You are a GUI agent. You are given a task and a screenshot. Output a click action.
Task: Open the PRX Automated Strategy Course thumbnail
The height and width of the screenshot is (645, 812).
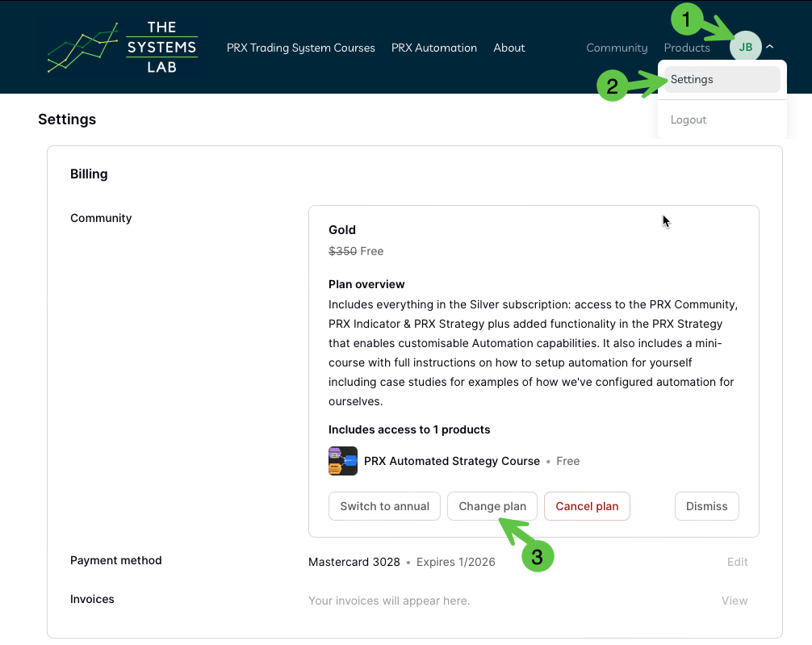(x=343, y=461)
